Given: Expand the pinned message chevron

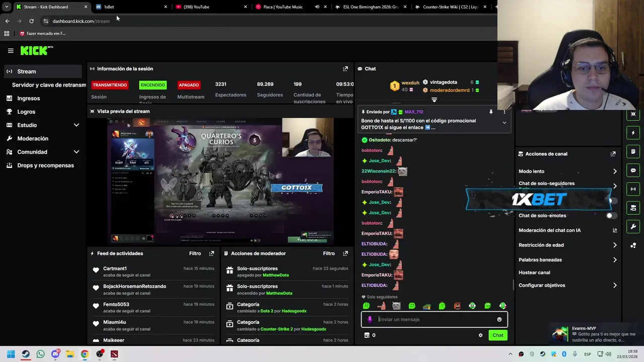Looking at the screenshot, I should [504, 123].
